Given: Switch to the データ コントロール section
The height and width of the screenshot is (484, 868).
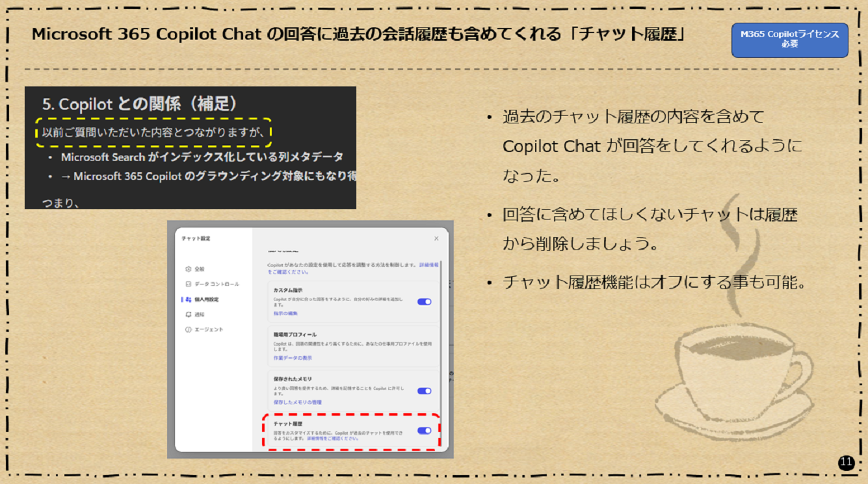Looking at the screenshot, I should pyautogui.click(x=216, y=283).
